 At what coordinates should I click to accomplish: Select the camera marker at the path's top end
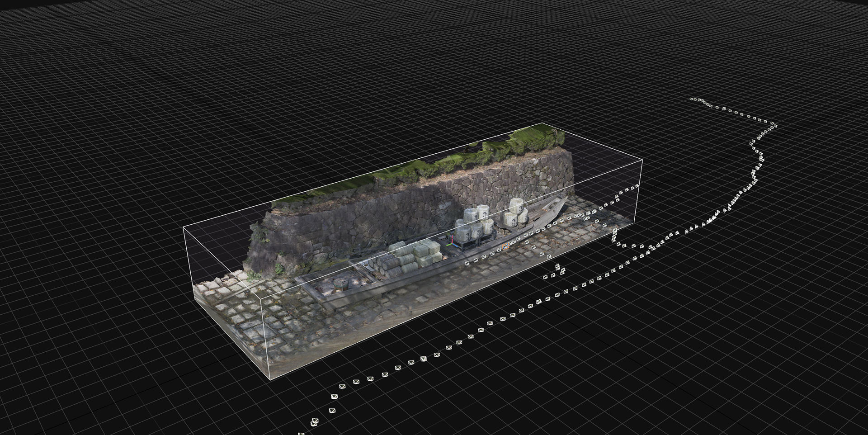coord(692,99)
